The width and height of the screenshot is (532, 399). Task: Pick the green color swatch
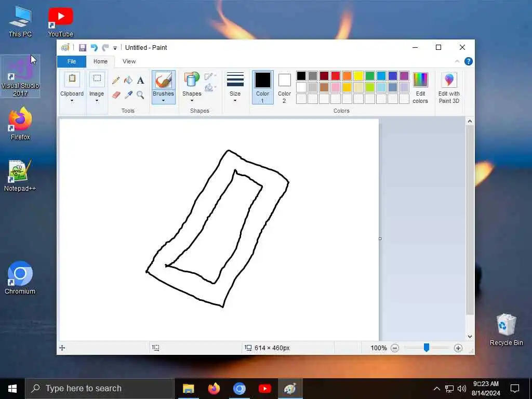coord(370,76)
